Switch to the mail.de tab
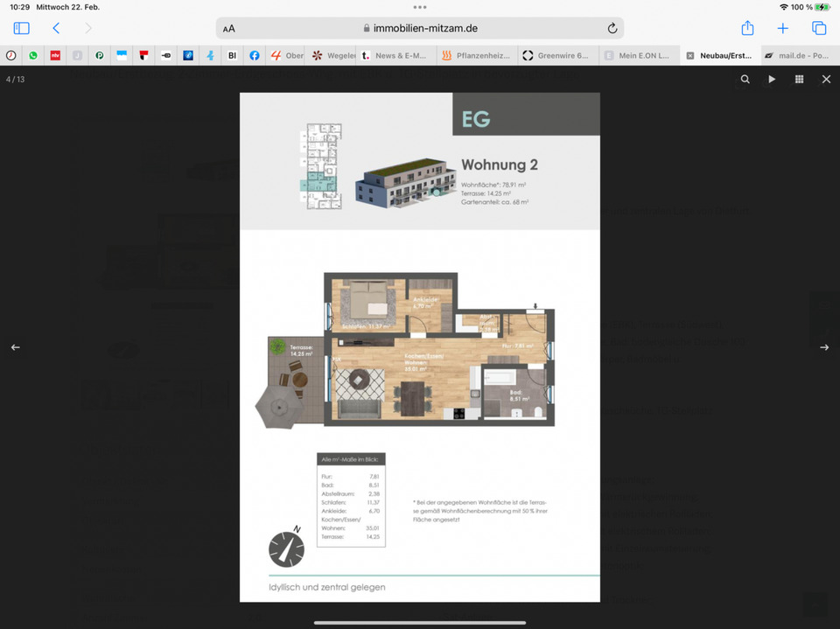The height and width of the screenshot is (629, 840). coord(797,55)
